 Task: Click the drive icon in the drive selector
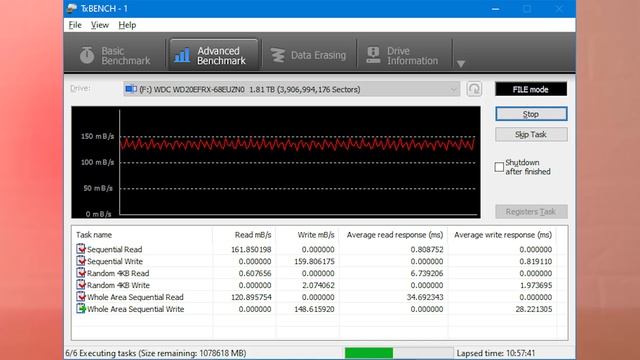(131, 89)
